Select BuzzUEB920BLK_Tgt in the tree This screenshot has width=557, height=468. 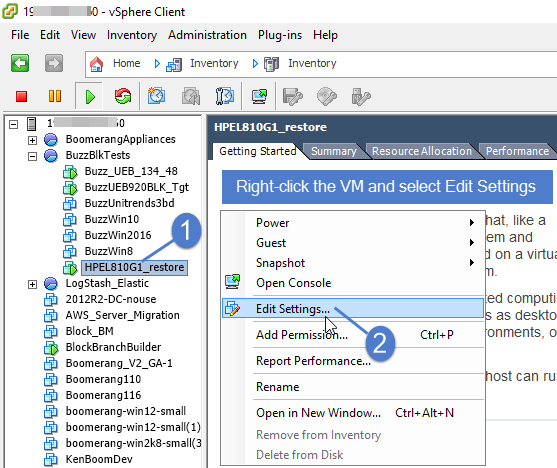(137, 187)
